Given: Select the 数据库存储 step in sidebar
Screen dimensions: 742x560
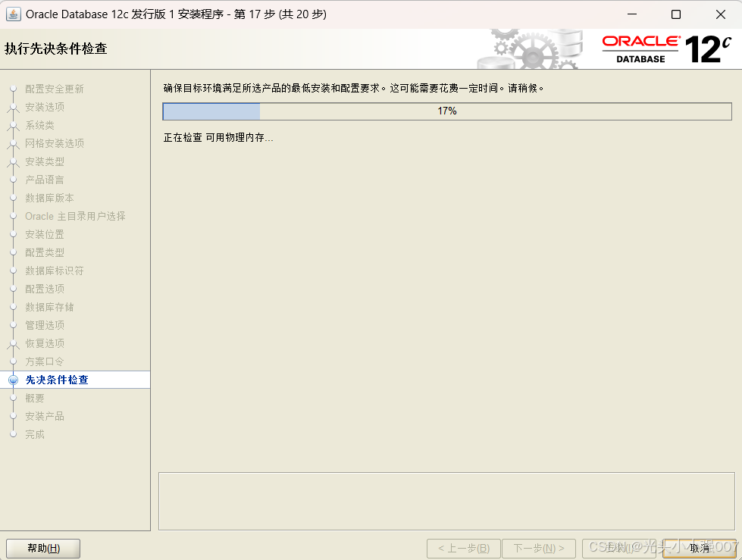Looking at the screenshot, I should coord(49,307).
